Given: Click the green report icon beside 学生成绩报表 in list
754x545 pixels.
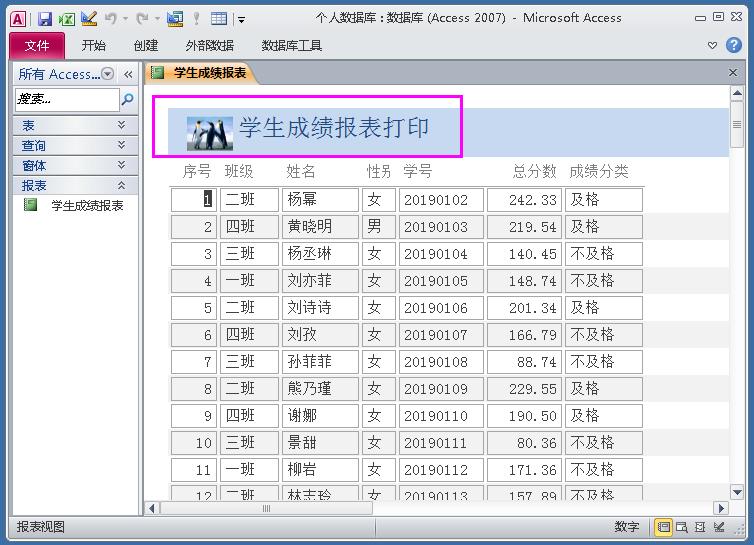Looking at the screenshot, I should pyautogui.click(x=30, y=205).
